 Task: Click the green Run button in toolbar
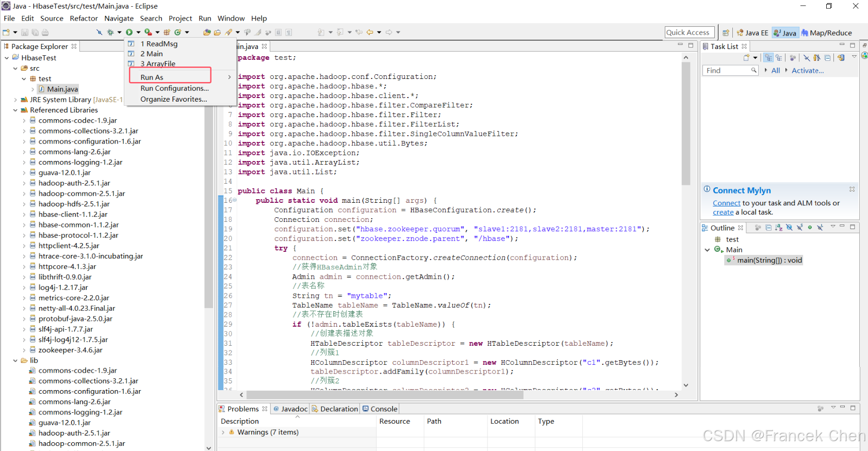click(129, 32)
